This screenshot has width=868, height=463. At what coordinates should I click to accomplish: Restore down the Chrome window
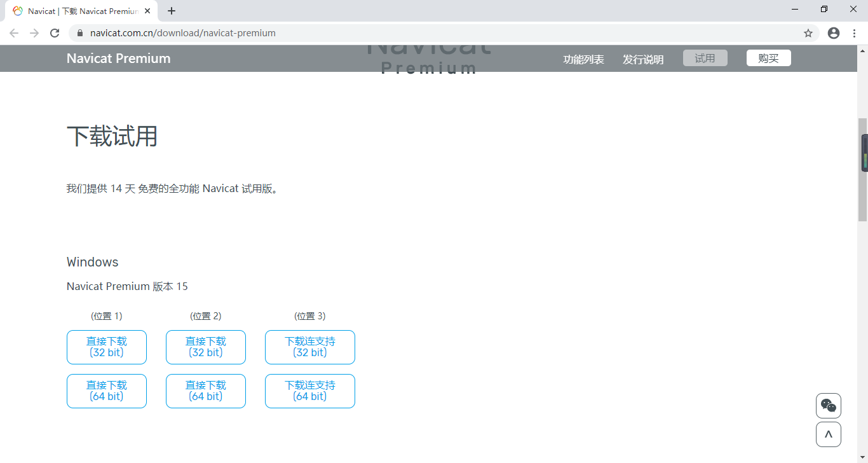[824, 9]
